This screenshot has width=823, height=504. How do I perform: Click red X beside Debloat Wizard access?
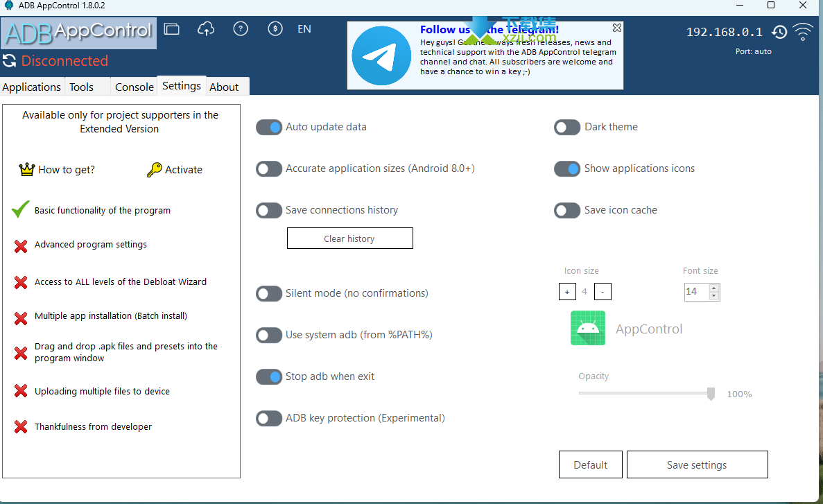pyautogui.click(x=21, y=282)
